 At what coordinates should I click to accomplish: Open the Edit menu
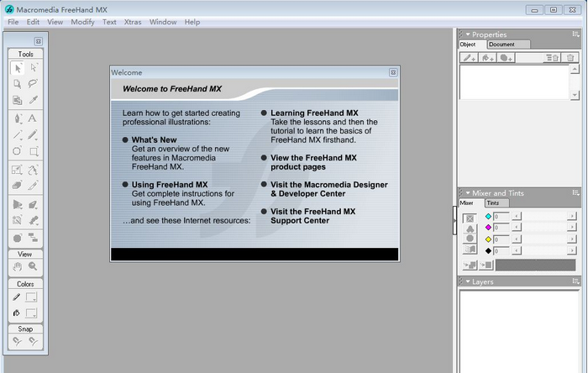33,22
